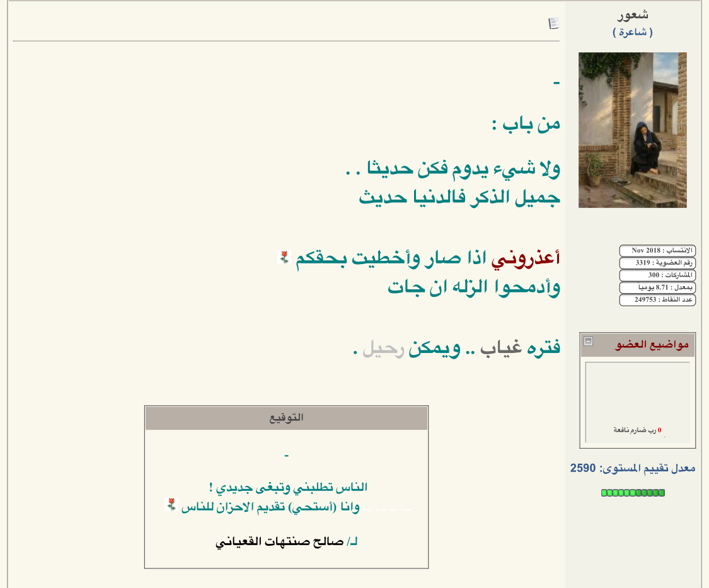Collapse the مواضيع العضو panel
This screenshot has width=709, height=588.
pos(588,341)
